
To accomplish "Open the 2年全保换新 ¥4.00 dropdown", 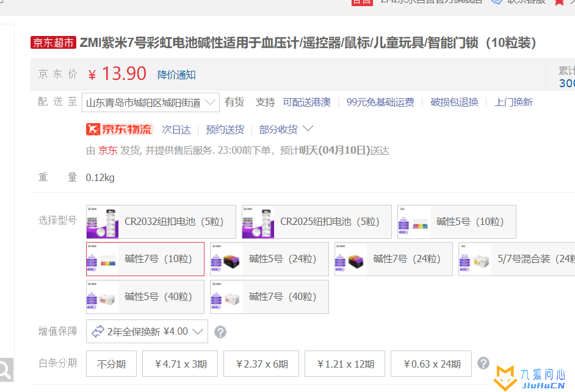I will [147, 332].
